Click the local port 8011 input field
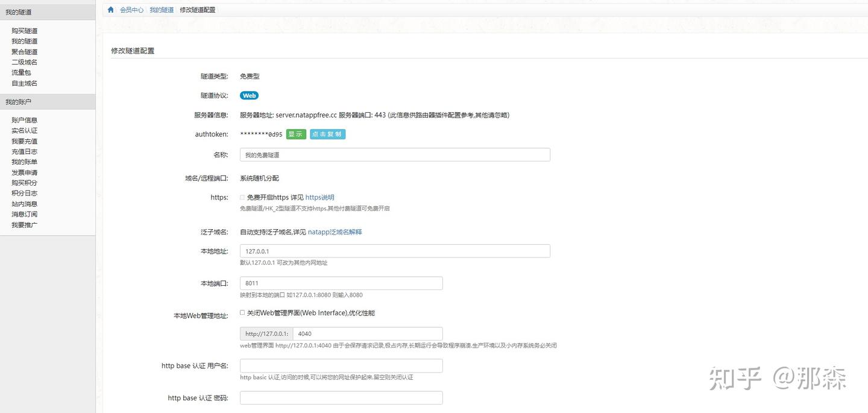Screen dimensions: 868x413 pos(341,283)
